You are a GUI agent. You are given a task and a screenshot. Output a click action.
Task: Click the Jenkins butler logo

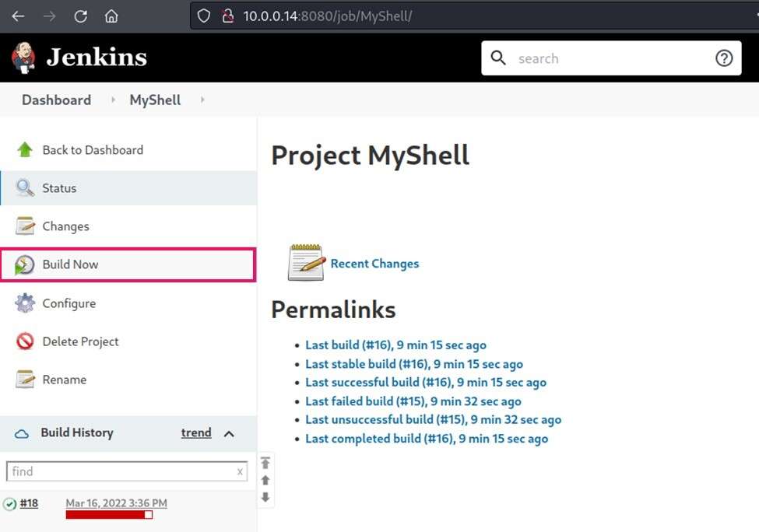click(x=23, y=58)
